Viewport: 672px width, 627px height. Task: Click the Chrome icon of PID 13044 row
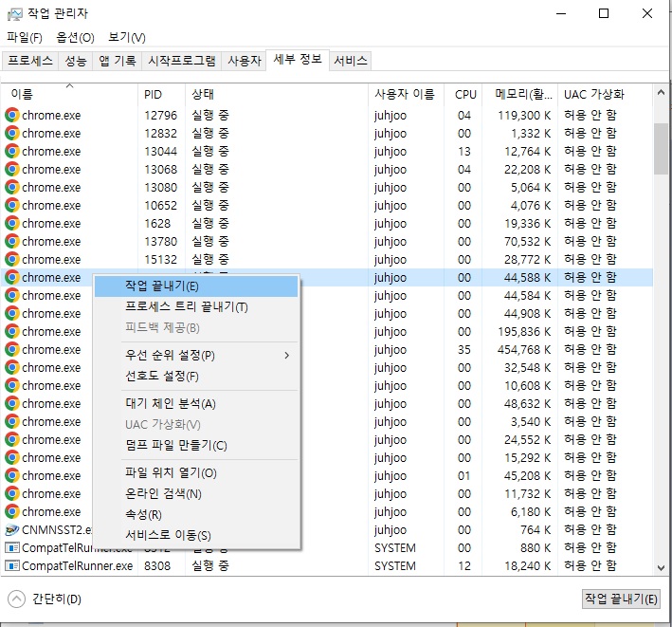12,151
